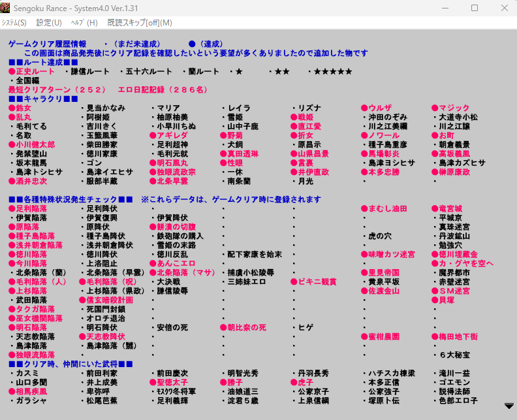The image size is (517, 420).
Task: Click the 毛利陥落（呪） entry
Action: coord(108,282)
